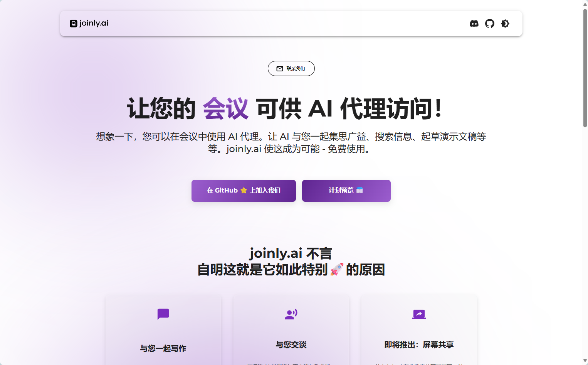This screenshot has height=365, width=588.
Task: Click the 联系我们 contact button
Action: click(x=291, y=68)
